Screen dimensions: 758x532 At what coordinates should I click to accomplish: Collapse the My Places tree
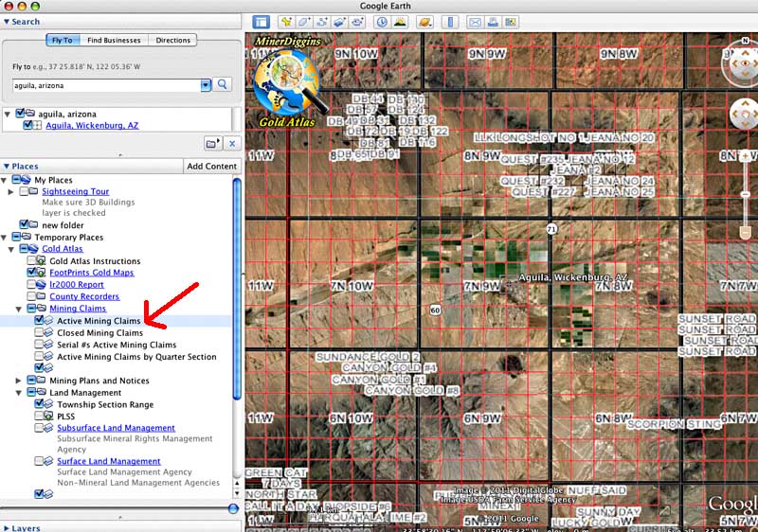(x=4, y=180)
